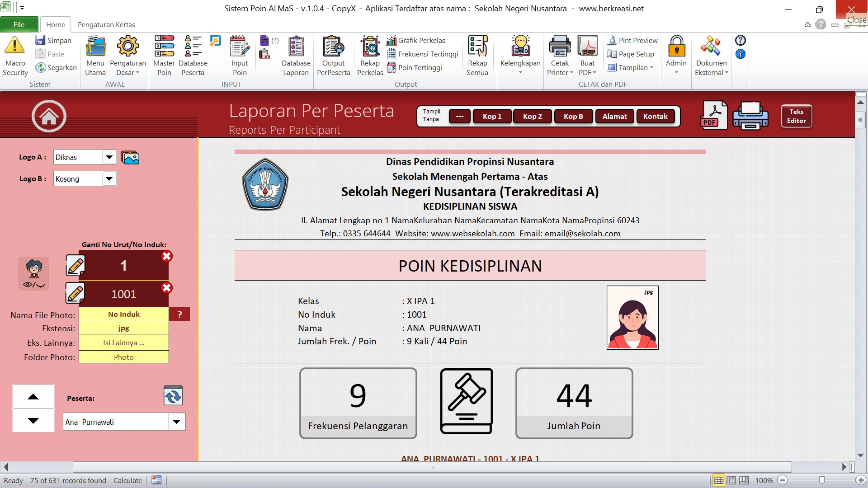
Task: Switch to Page Layout view in status bar
Action: click(x=731, y=480)
